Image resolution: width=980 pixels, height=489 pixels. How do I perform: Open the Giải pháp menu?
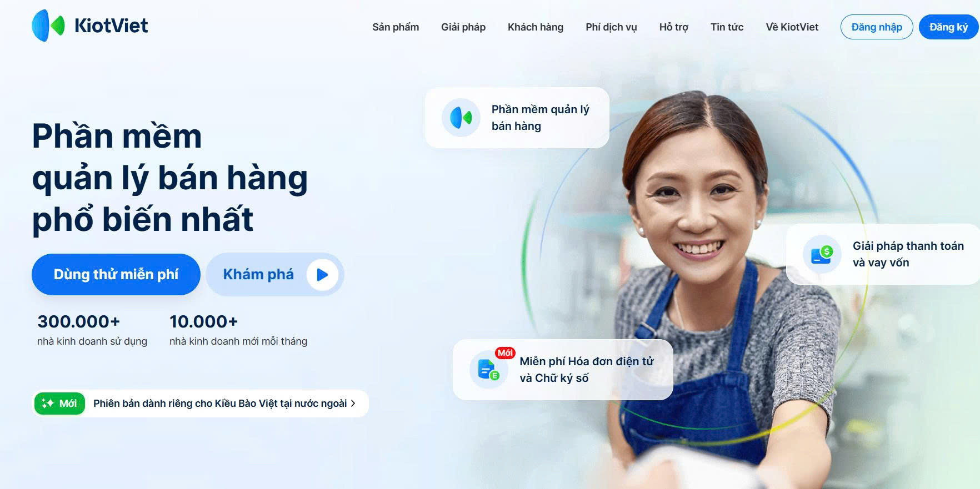pyautogui.click(x=463, y=27)
